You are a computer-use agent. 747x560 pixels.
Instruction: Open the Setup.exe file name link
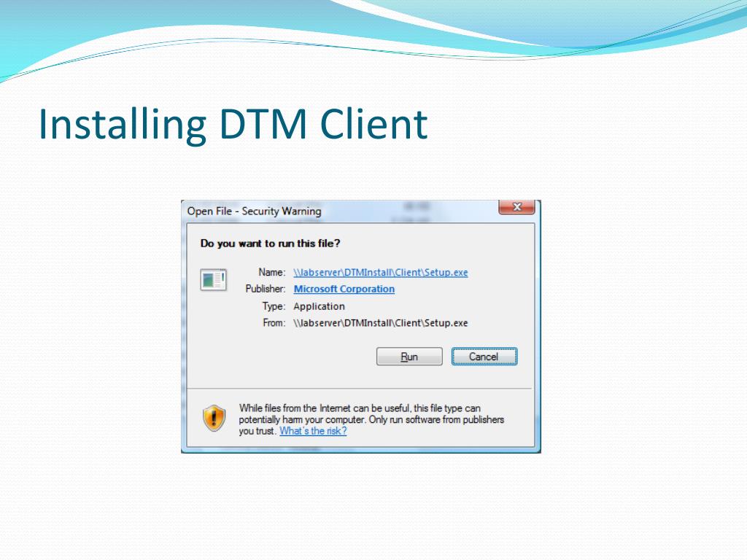click(x=381, y=273)
